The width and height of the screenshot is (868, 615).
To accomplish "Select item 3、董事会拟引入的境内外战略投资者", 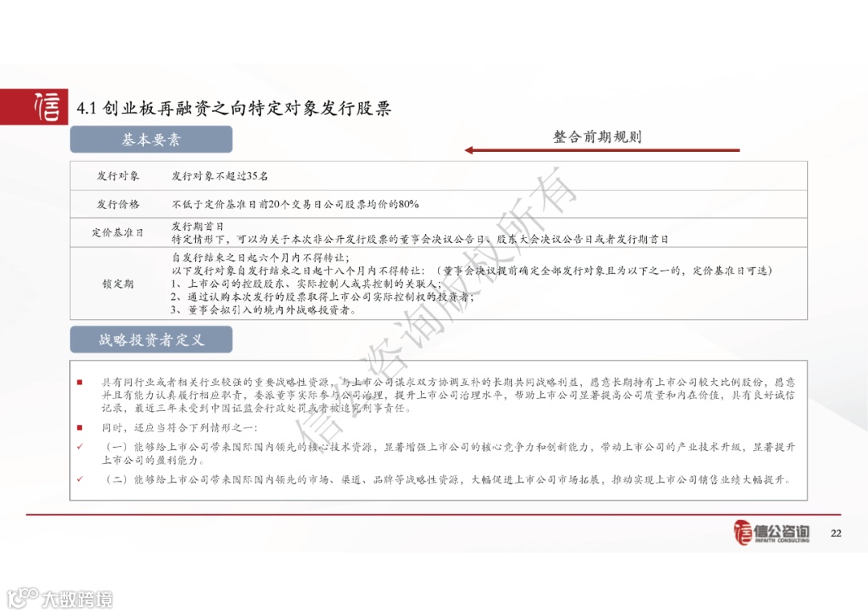I will 264,310.
